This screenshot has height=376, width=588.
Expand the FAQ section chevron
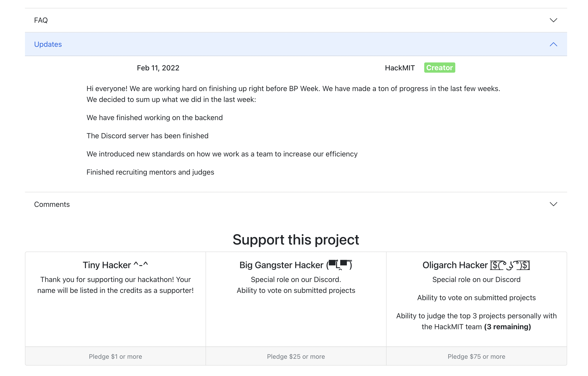554,20
